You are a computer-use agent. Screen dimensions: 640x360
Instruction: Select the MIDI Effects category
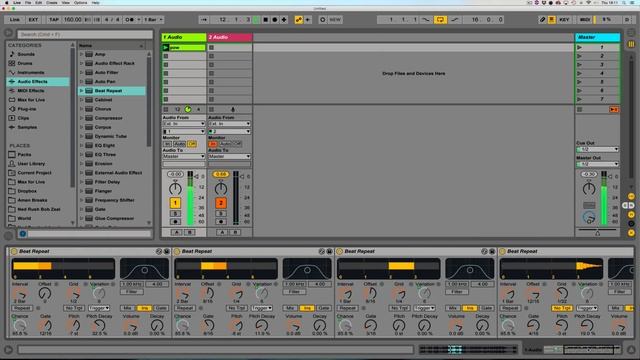(31, 91)
